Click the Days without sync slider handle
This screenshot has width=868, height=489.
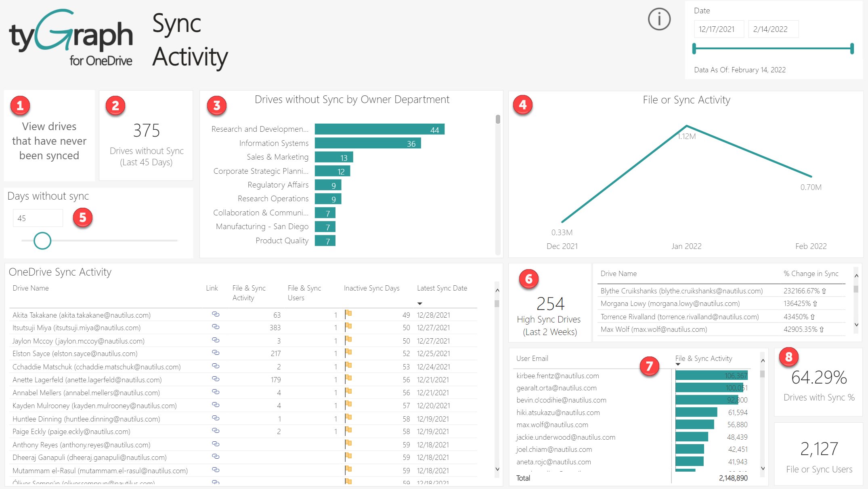[x=42, y=241]
